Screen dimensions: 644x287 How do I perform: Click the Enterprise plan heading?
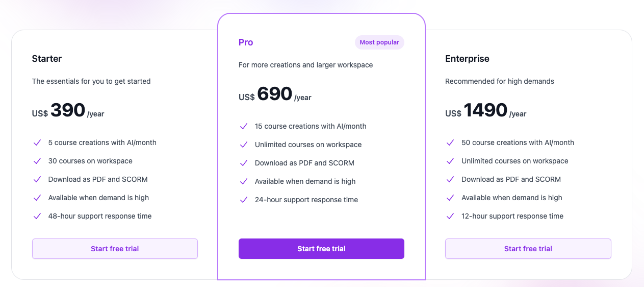[467, 59]
